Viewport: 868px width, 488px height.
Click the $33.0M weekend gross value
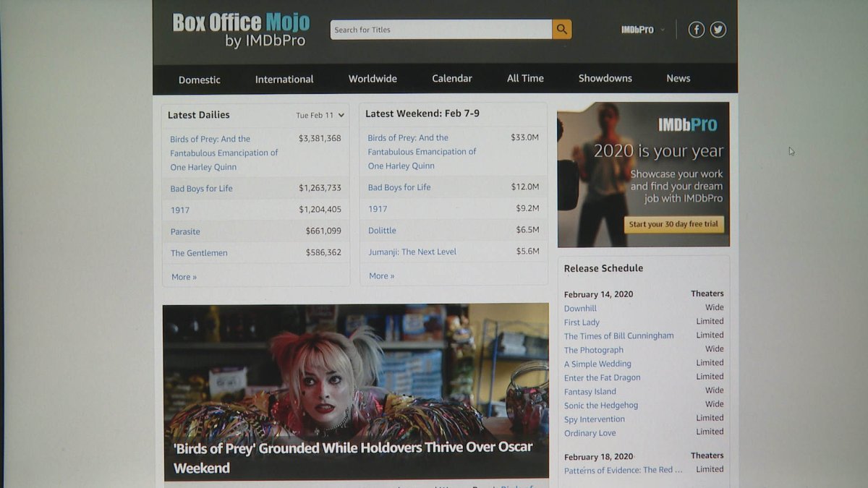[x=524, y=137]
